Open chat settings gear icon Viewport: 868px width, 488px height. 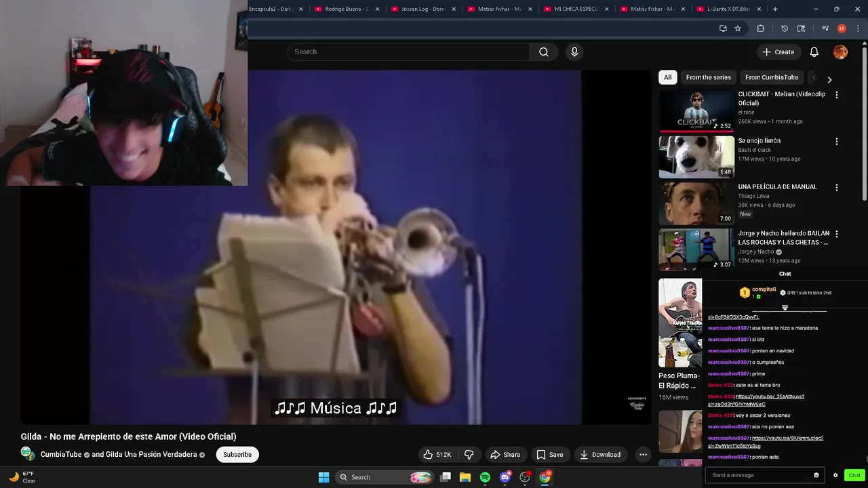835,475
